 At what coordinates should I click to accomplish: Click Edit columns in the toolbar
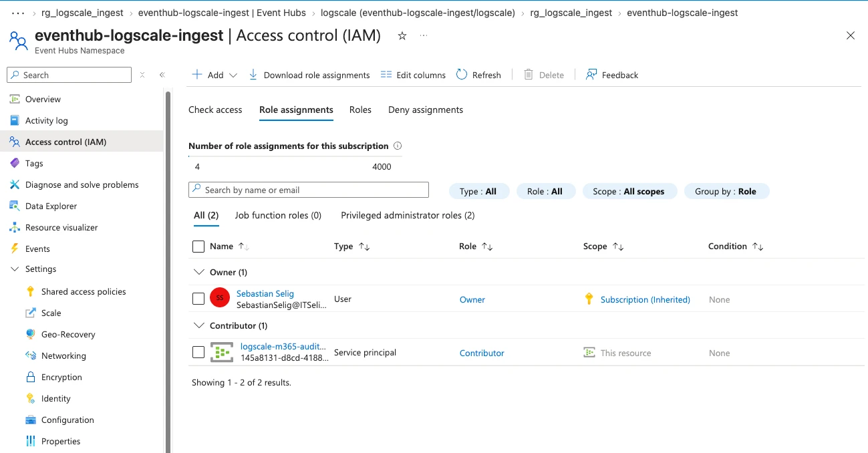(413, 75)
